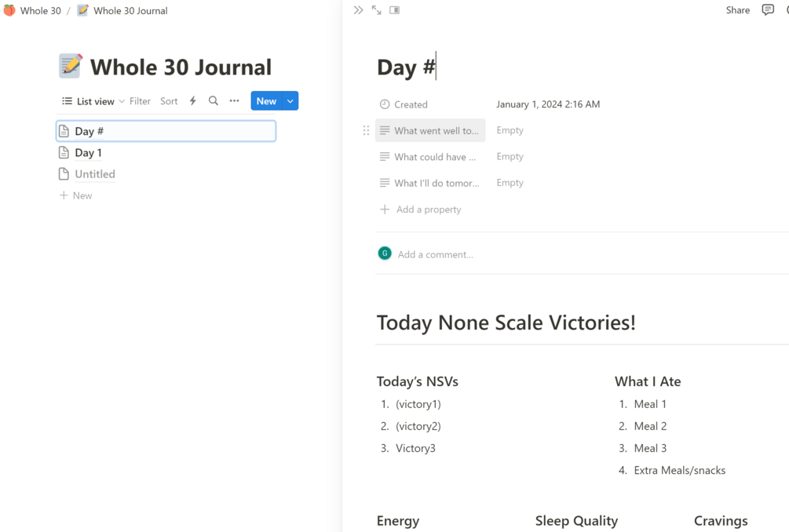Open the three-dot view options menu

click(234, 101)
